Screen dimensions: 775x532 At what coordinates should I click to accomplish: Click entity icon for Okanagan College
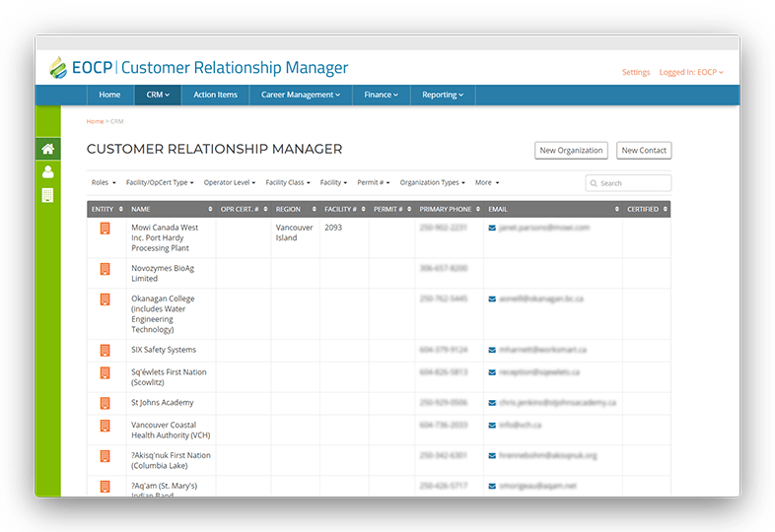(105, 299)
